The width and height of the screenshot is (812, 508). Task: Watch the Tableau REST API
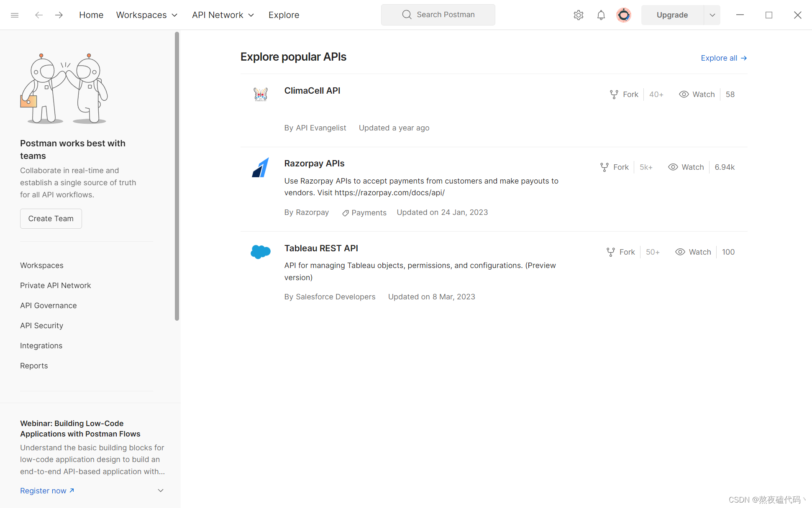coord(693,252)
